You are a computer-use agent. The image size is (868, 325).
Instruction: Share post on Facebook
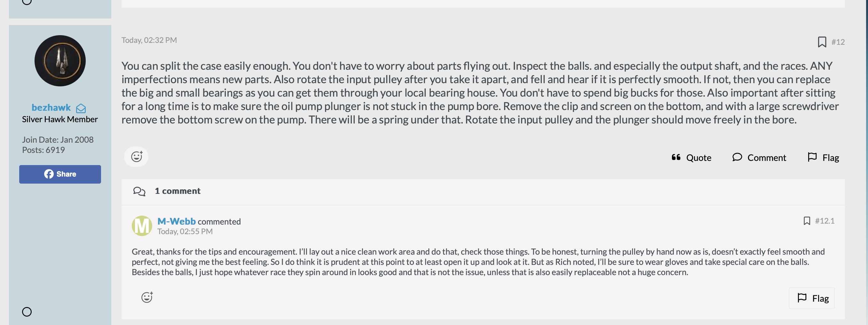point(60,174)
